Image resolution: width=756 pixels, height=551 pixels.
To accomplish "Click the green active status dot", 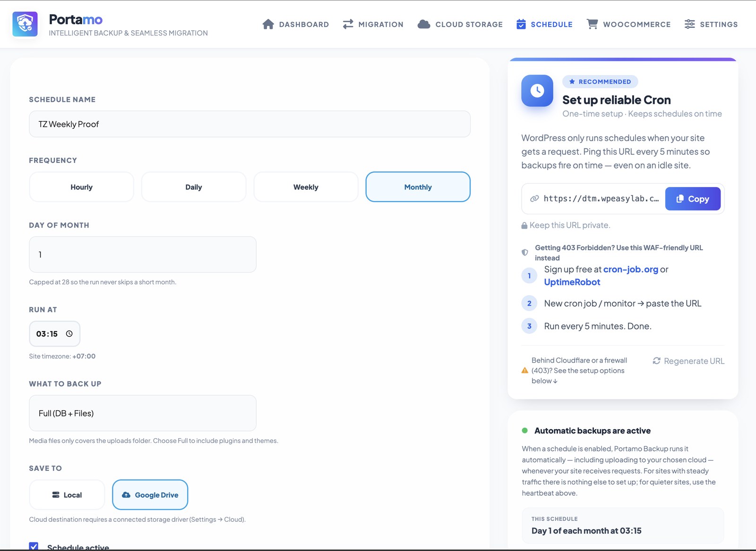I will point(524,431).
